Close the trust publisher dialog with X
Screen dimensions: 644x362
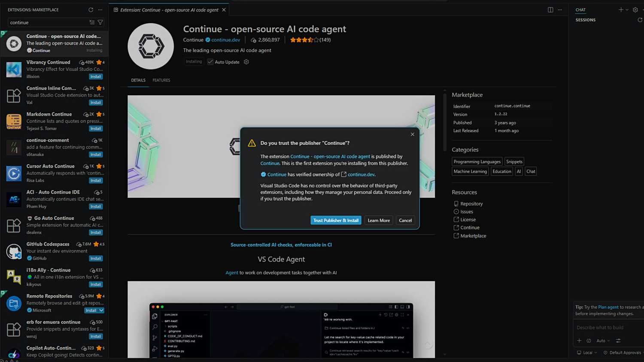413,134
